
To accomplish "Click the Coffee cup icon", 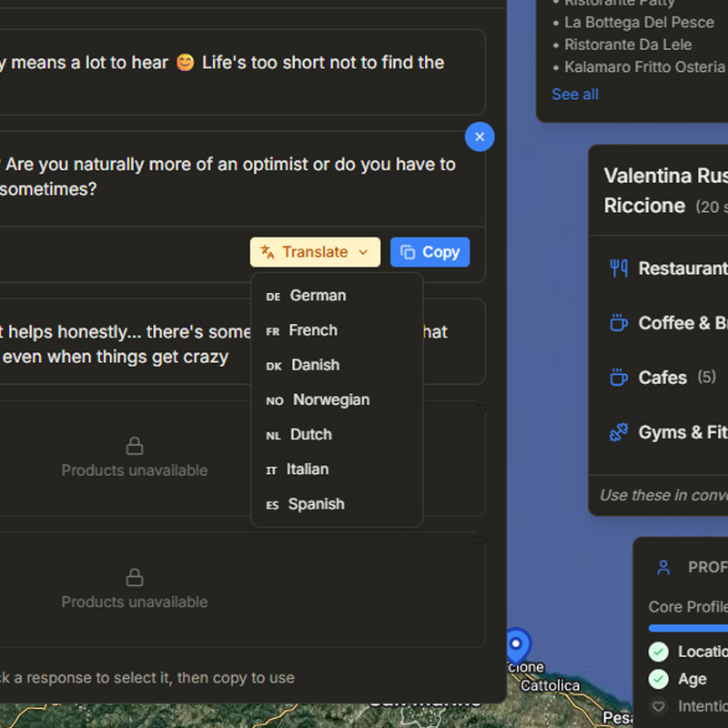I will (619, 323).
